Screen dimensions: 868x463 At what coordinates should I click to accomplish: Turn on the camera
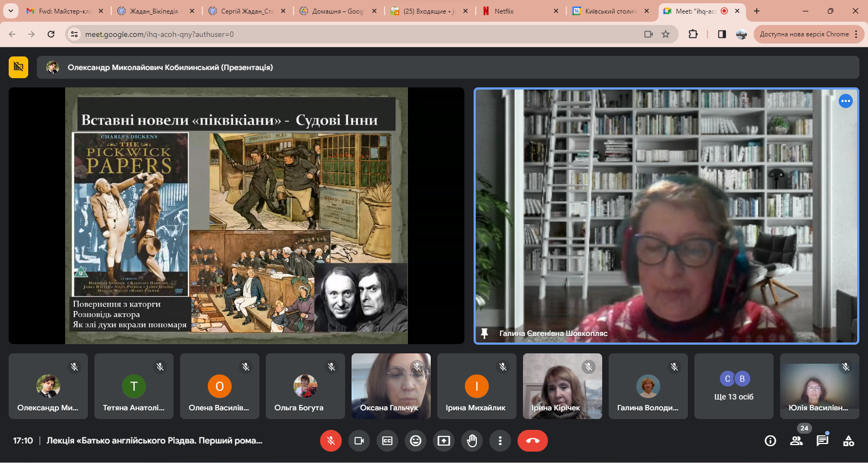(359, 441)
